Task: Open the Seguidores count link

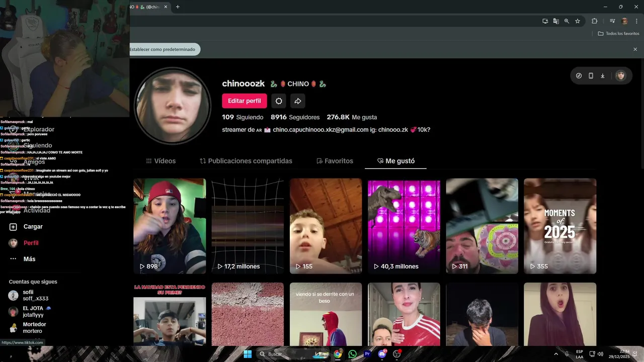Action: point(295,117)
